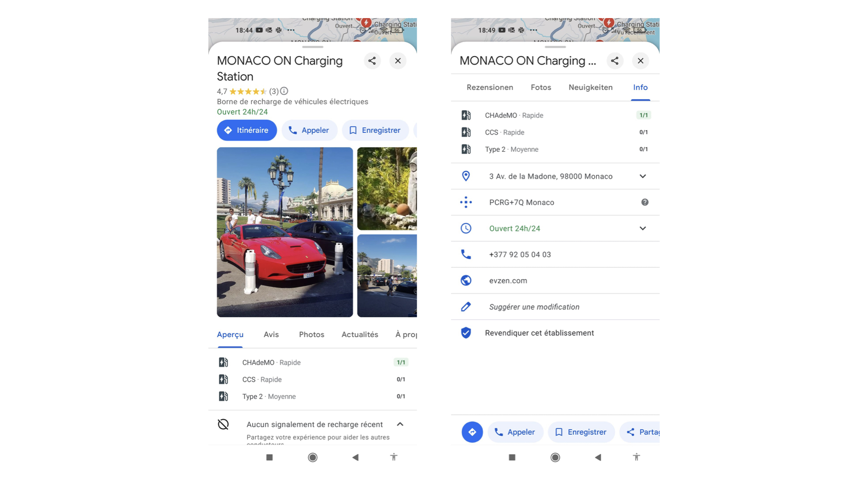Open street view photo thumbnail below plants
The width and height of the screenshot is (868, 488).
(387, 276)
